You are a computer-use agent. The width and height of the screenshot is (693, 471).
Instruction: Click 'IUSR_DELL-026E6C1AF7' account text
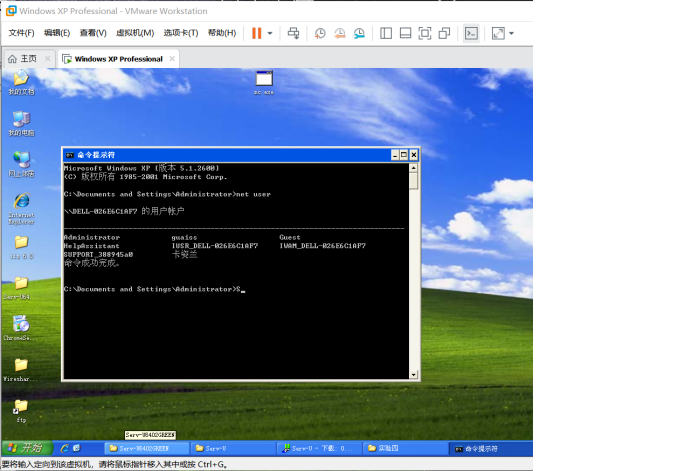coord(214,246)
